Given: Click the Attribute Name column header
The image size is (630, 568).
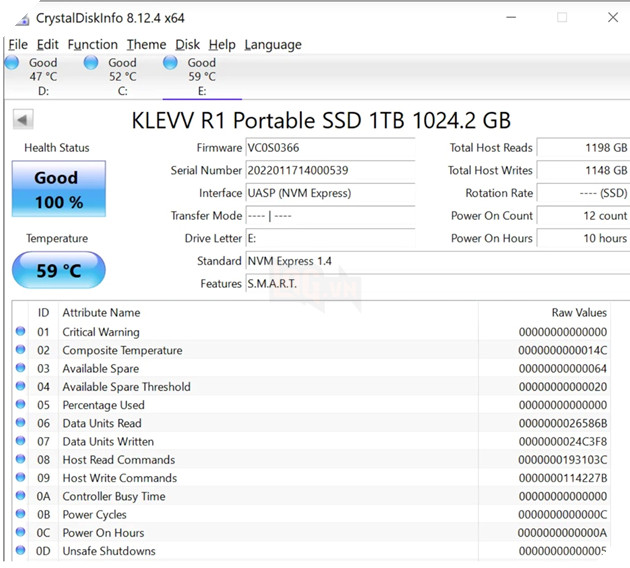Looking at the screenshot, I should tap(101, 313).
